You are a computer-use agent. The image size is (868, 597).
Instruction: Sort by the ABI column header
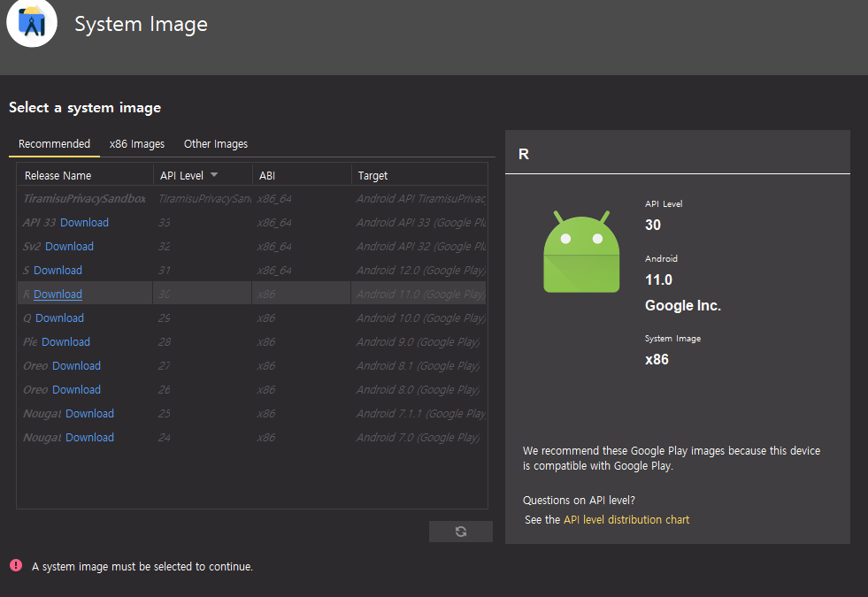pos(302,175)
